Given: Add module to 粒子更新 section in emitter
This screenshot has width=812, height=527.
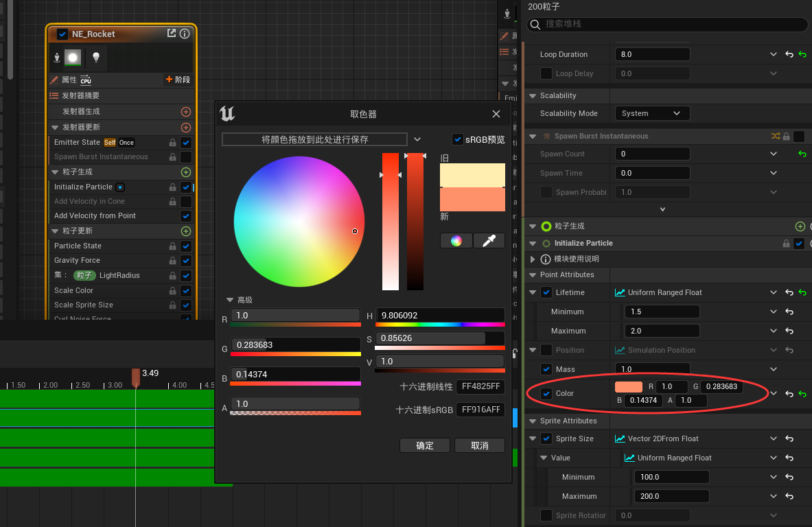Looking at the screenshot, I should pyautogui.click(x=186, y=231).
